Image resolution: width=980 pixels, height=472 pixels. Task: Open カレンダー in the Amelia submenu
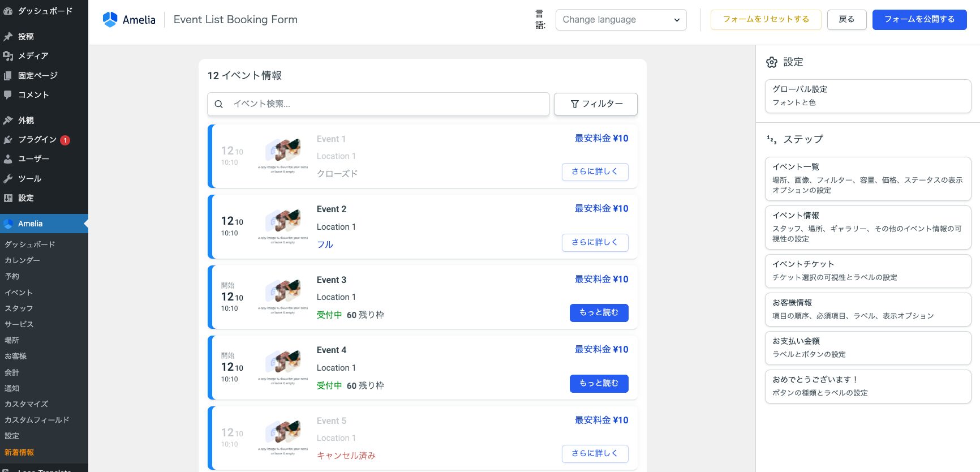tap(23, 260)
